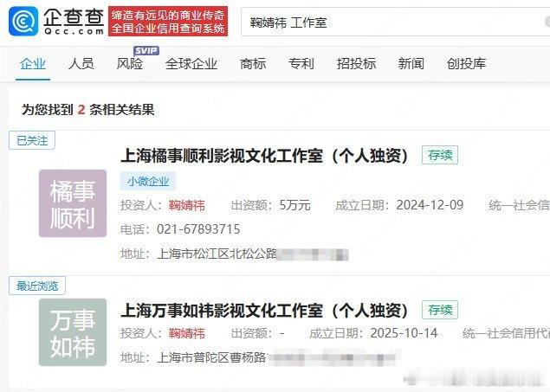Open 万事如祎 company logo thumbnail
Viewport: 550px width, 392px height.
(73, 332)
